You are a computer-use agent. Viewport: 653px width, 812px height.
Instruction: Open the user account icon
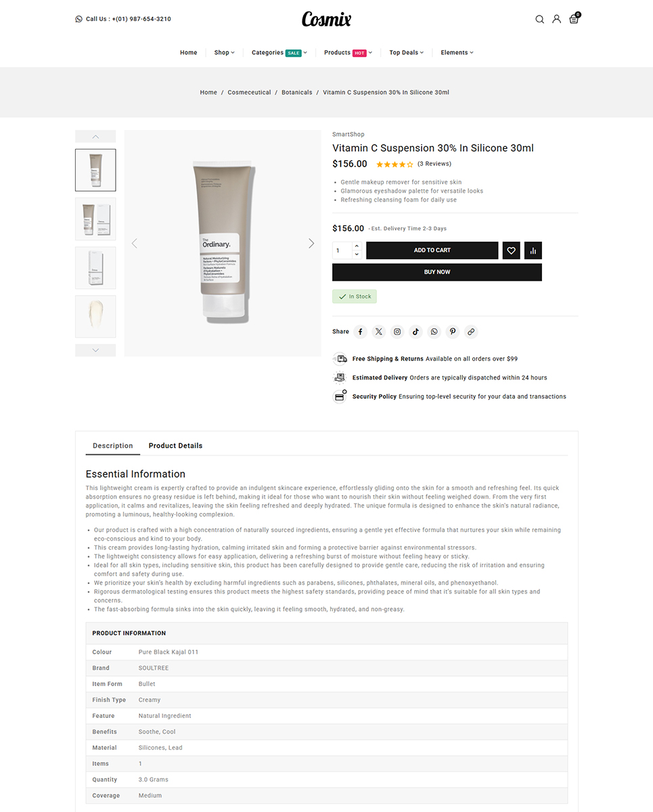[x=556, y=19]
